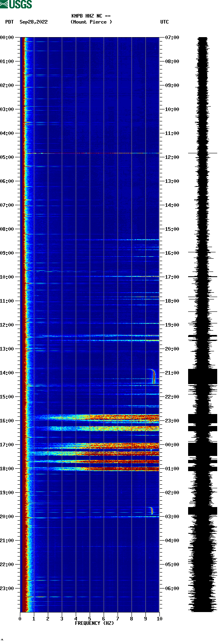Click the (Mount Pierce ) station name

pyautogui.click(x=91, y=22)
